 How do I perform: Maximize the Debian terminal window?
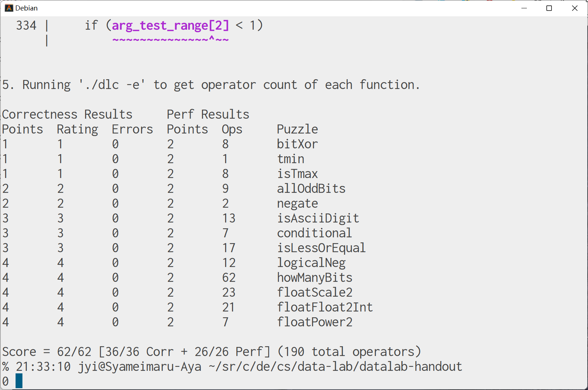pos(549,8)
